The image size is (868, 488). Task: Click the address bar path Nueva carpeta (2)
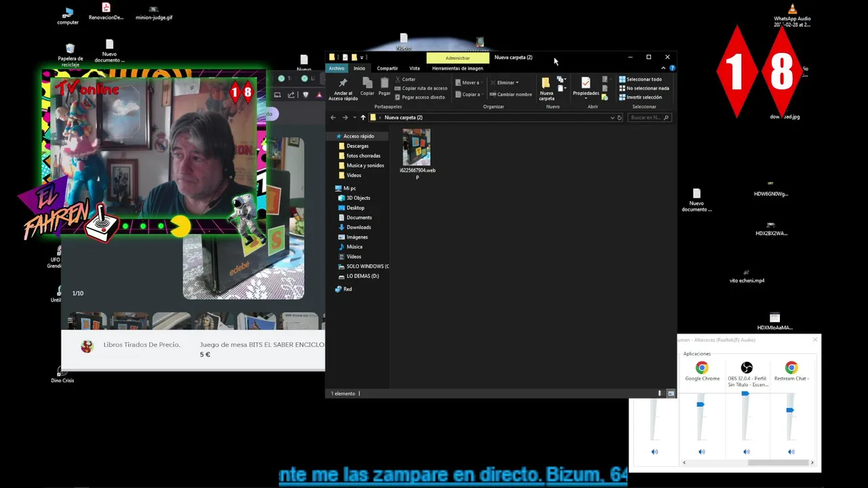click(x=403, y=117)
